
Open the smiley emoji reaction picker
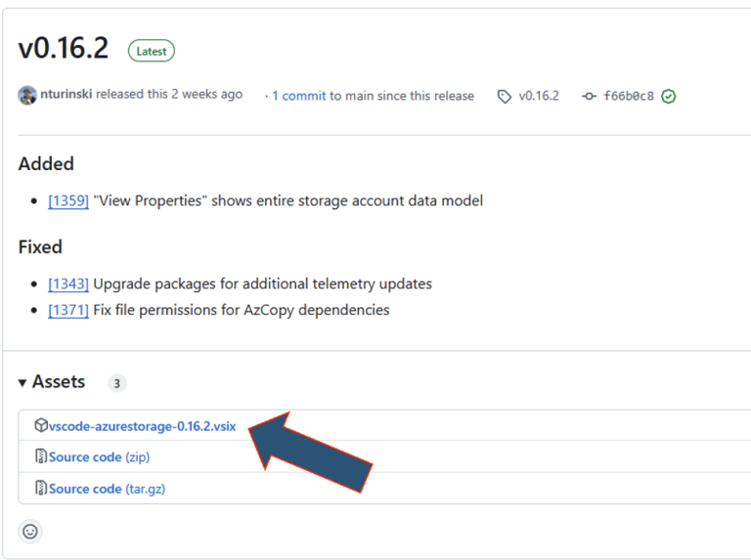tap(30, 532)
